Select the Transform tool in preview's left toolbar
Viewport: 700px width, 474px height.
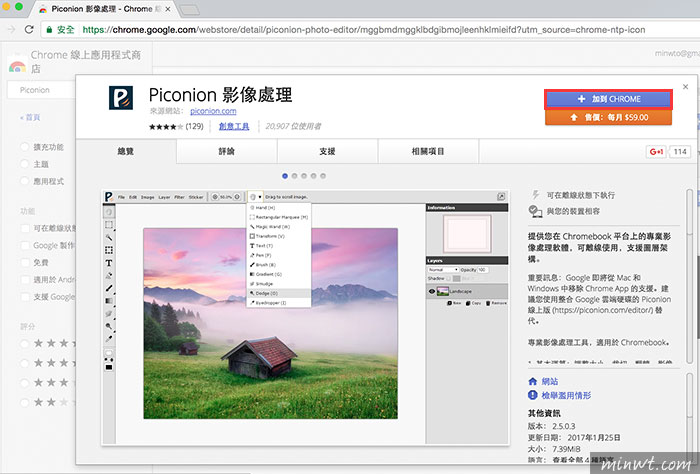(x=109, y=250)
